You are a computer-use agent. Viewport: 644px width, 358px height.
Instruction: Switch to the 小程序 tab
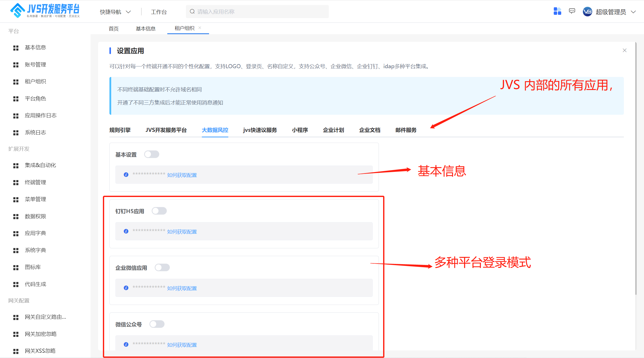tap(300, 130)
